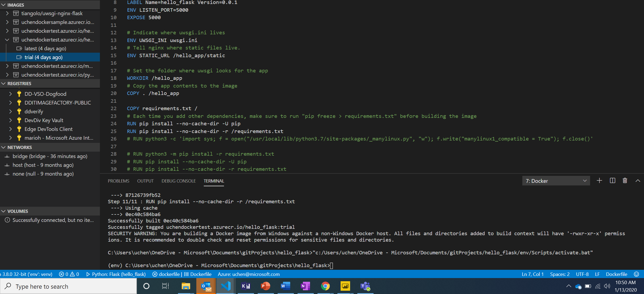
Task: Click Azure account uchen@microsoft.com in status bar
Action: (248, 274)
